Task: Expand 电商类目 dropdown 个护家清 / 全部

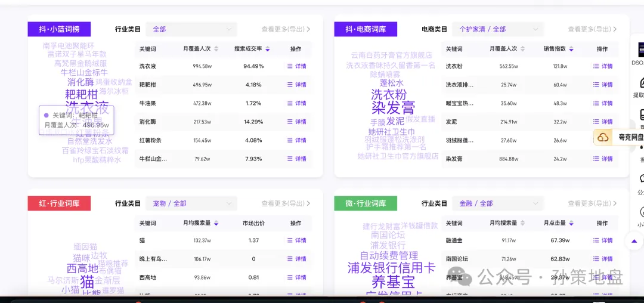Action: [499, 29]
